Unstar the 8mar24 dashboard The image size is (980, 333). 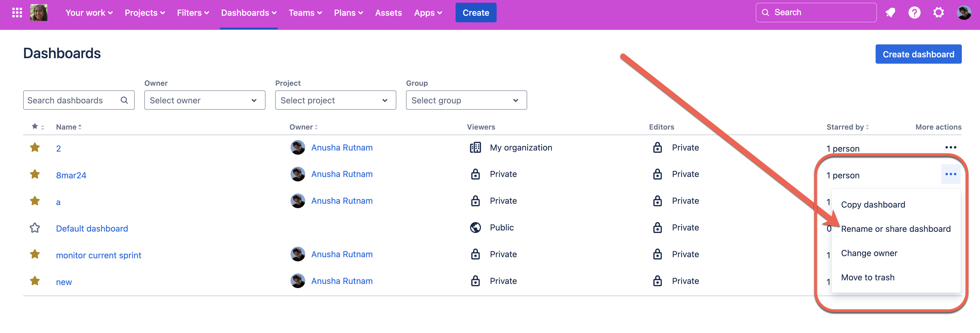coord(35,174)
